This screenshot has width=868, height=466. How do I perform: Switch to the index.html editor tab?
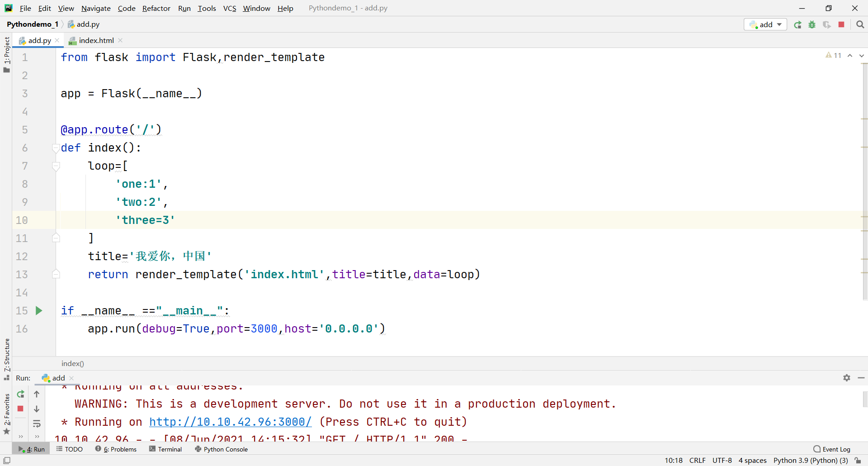96,40
